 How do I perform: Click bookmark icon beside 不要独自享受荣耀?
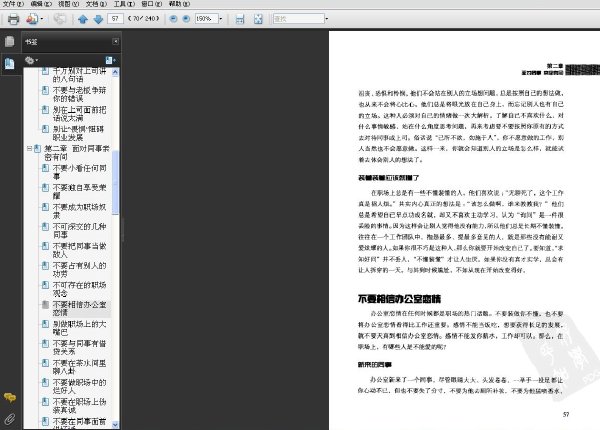coord(45,187)
